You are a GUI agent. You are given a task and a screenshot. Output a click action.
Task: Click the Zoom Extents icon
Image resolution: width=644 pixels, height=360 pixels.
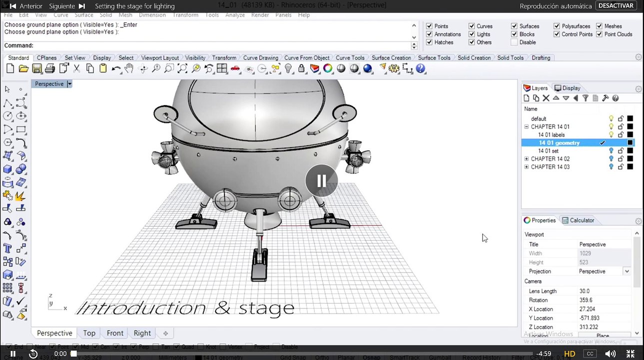(183, 68)
